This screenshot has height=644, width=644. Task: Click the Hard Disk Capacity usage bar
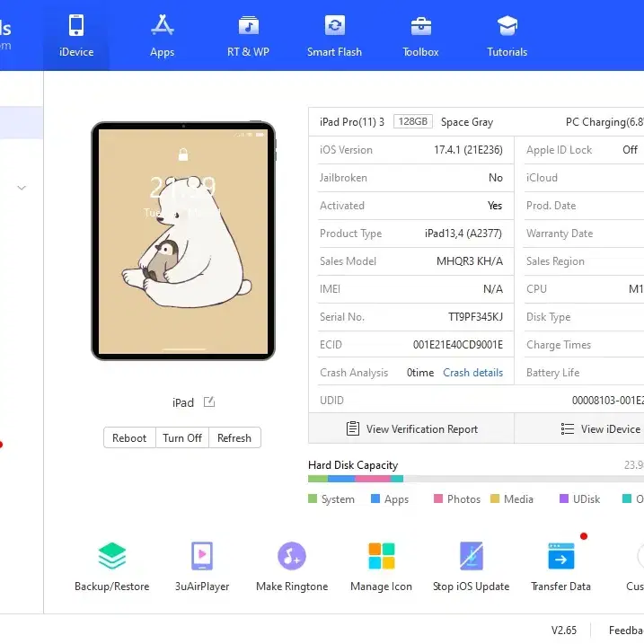point(476,479)
